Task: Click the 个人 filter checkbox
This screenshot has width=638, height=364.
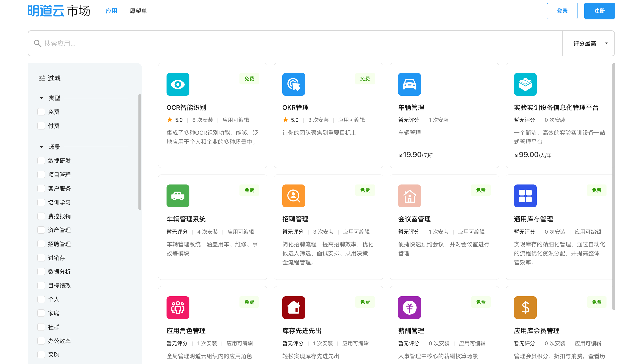Action: click(41, 299)
